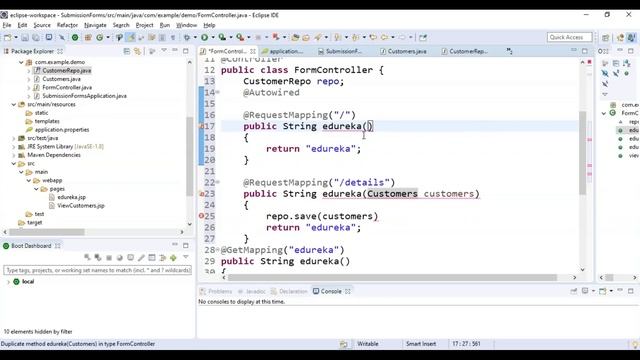
Task: Expand the local node in Boot Dashboard
Action: [x=8, y=282]
